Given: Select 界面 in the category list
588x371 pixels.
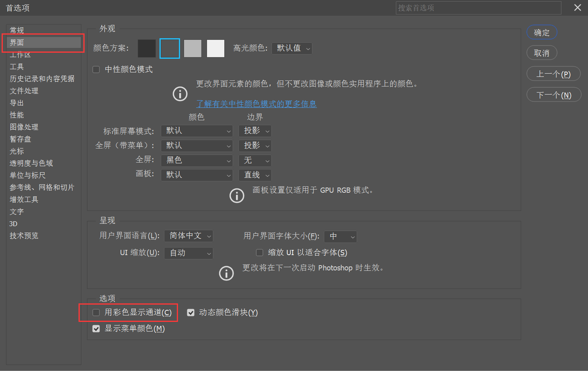Looking at the screenshot, I should coord(44,43).
